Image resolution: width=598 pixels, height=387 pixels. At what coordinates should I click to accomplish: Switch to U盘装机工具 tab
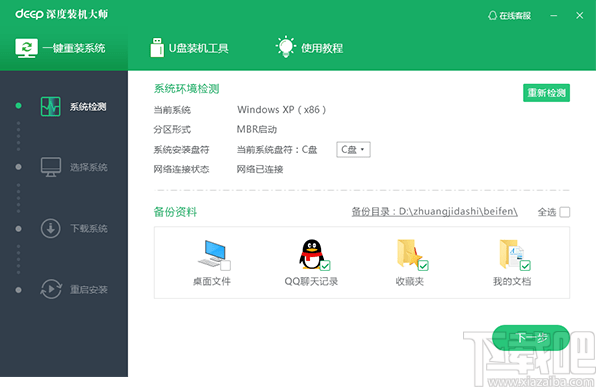(x=189, y=48)
